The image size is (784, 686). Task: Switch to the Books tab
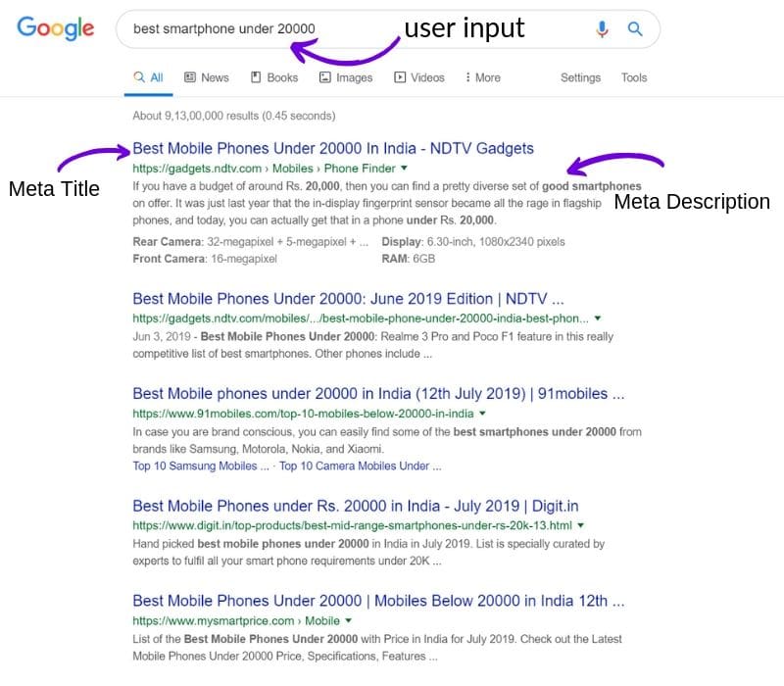pos(274,77)
